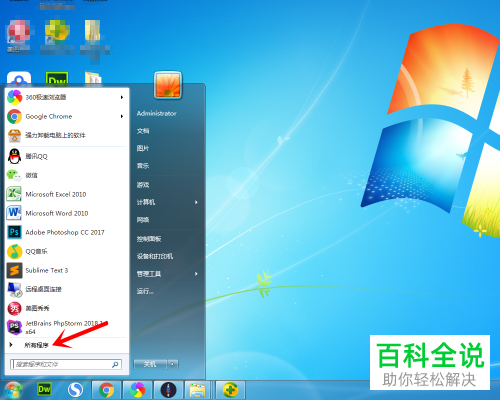Launch Meitu Xiuxiu photo app
This screenshot has width=500, height=400.
66,308
